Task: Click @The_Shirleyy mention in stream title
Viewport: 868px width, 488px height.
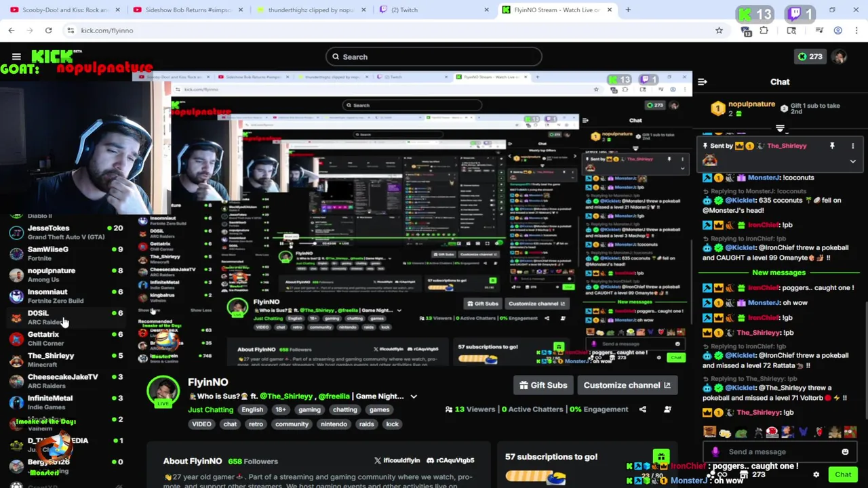Action: (x=286, y=396)
